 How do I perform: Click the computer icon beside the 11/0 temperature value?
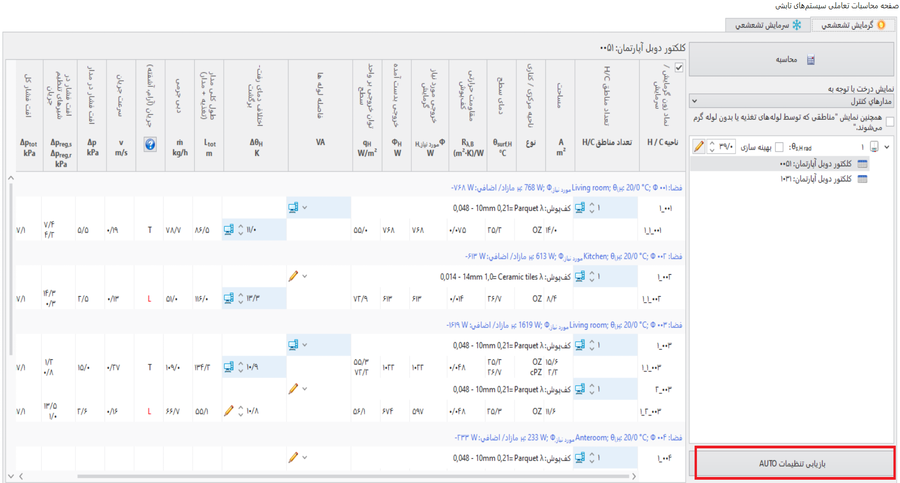click(x=229, y=230)
